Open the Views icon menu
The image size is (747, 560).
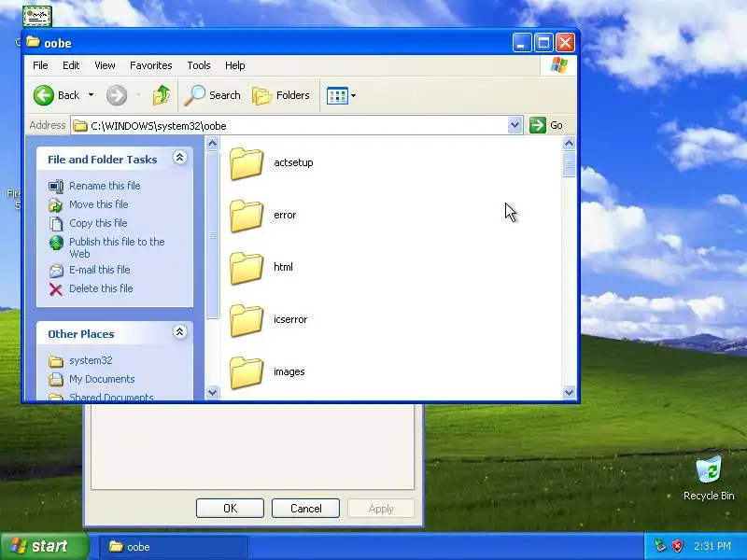tap(341, 96)
